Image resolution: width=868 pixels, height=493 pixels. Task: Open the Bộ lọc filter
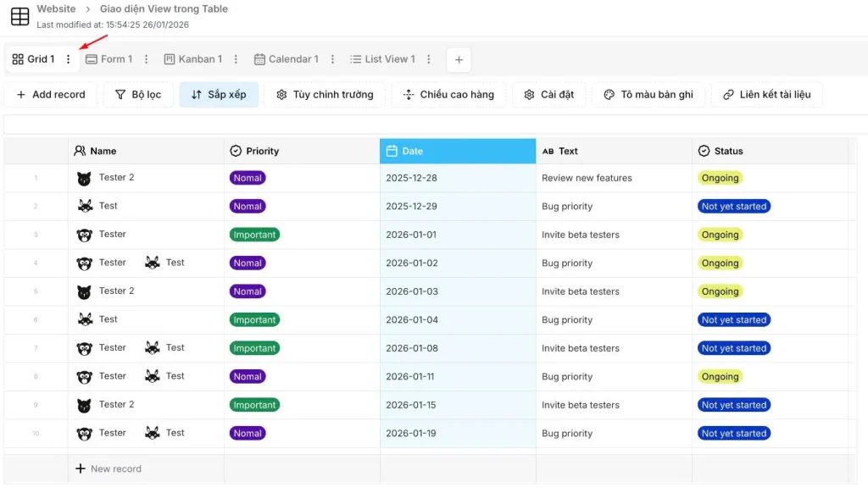(x=138, y=95)
